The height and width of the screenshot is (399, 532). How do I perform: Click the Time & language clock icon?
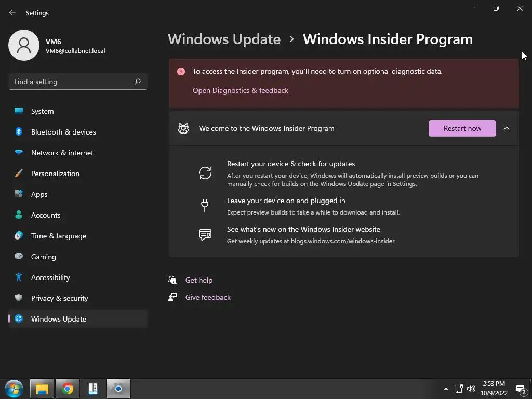tap(19, 235)
